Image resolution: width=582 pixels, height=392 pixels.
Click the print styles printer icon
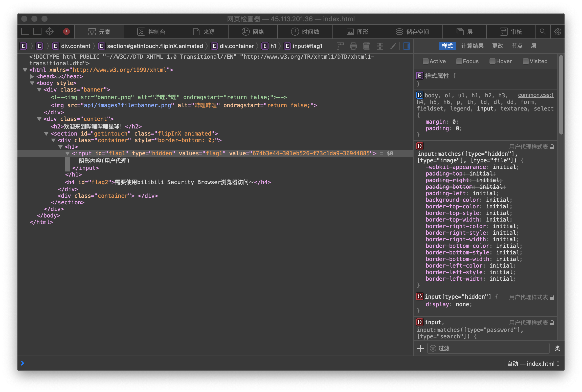coord(353,46)
